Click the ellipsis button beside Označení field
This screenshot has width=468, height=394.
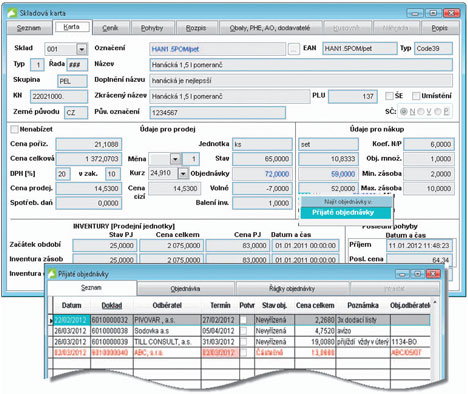point(293,49)
